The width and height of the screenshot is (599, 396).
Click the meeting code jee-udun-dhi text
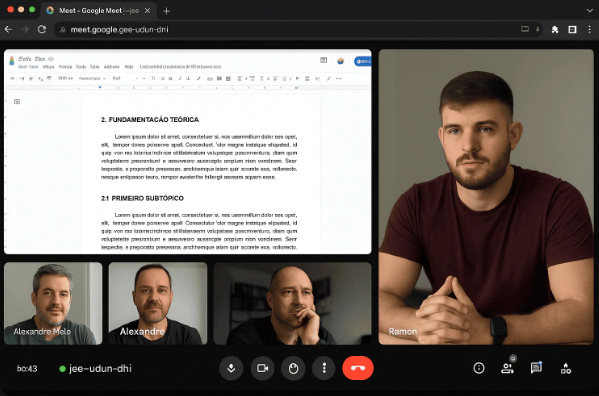[100, 369]
